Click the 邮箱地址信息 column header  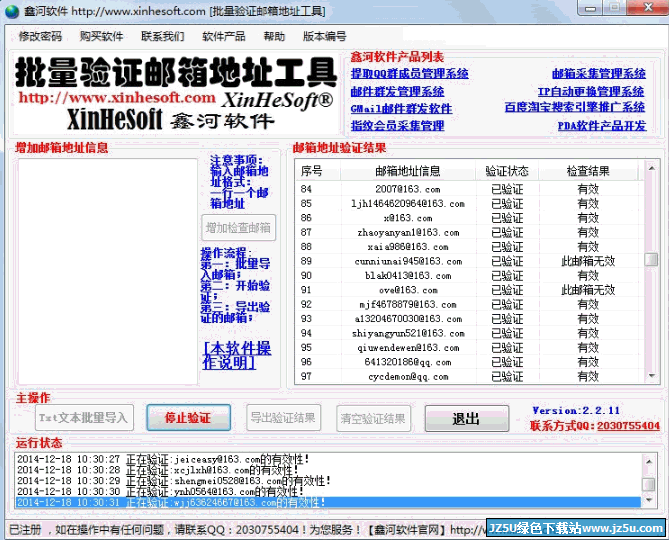[408, 171]
